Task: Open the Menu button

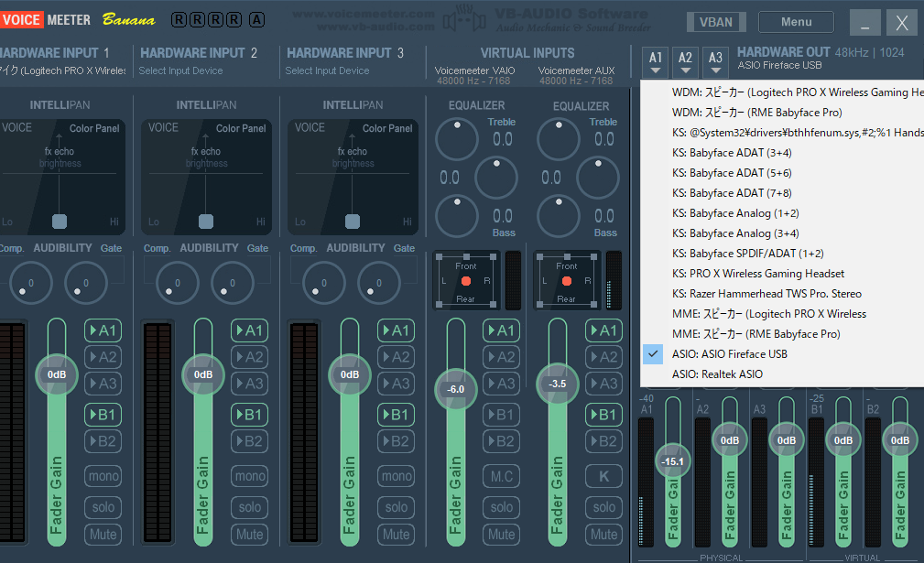Action: (796, 22)
